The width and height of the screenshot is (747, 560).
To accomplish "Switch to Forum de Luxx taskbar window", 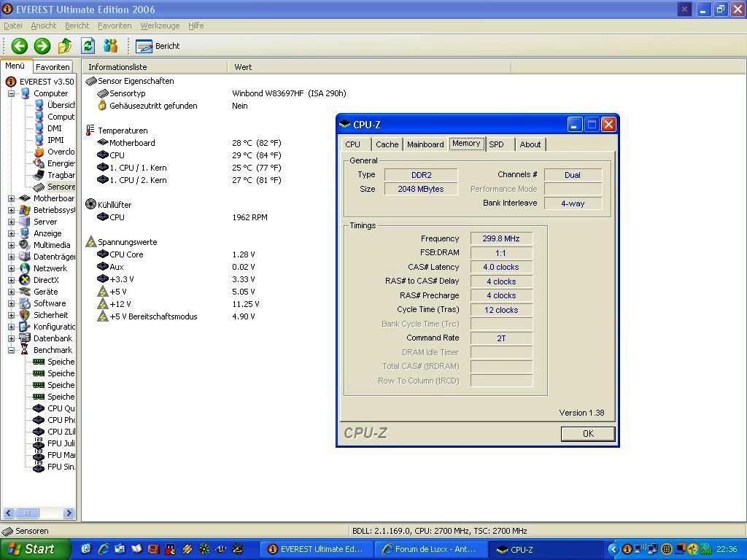I will (431, 550).
